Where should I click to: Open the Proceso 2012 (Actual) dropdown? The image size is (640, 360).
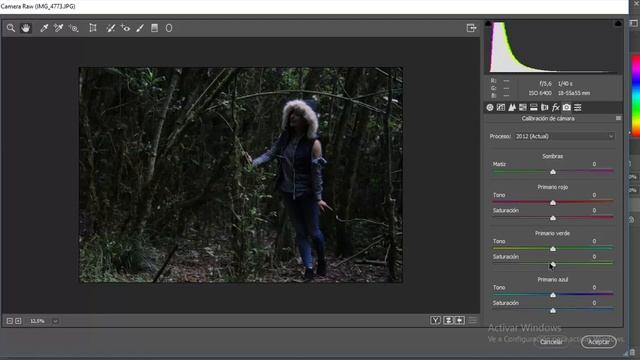[x=564, y=136]
